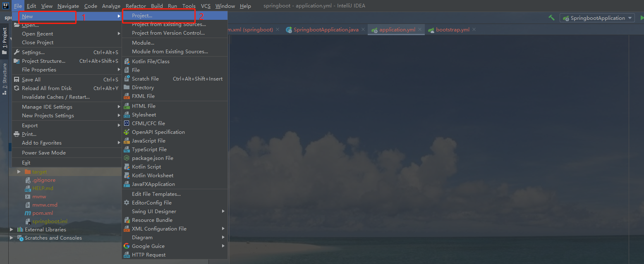The image size is (644, 264).
Task: Click the green hammer Build Project icon
Action: (551, 18)
